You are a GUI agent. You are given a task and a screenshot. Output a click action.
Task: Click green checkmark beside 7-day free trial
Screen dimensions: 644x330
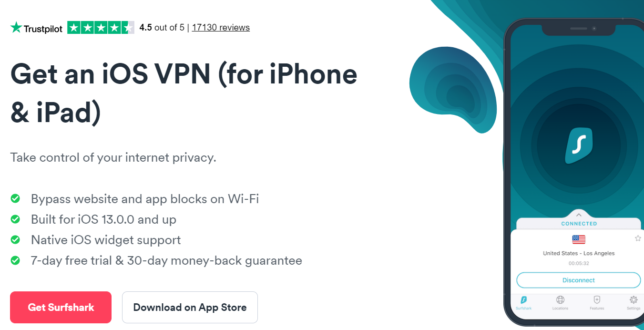(x=15, y=260)
